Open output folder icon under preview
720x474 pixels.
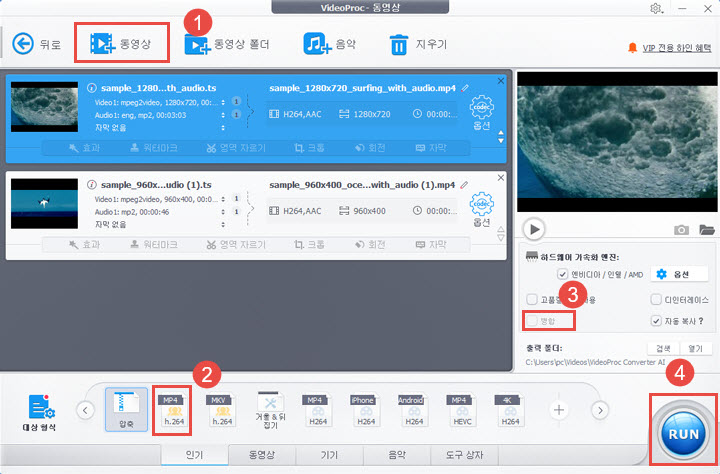point(707,229)
